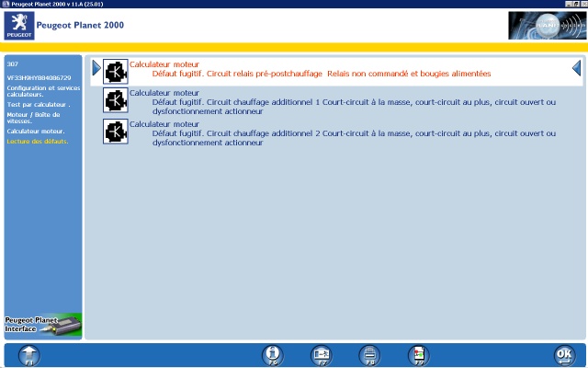Select the 'Circuit chauffage additionnel 1' fault text
The image size is (588, 368).
[354, 107]
